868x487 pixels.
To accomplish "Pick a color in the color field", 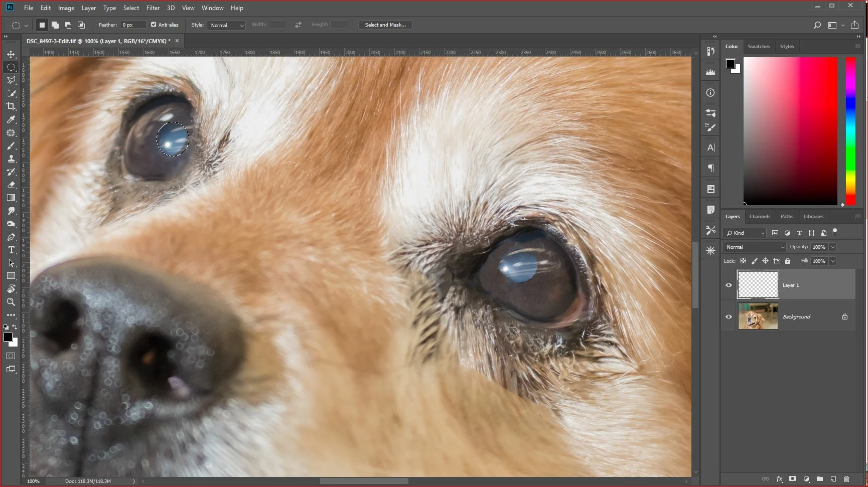I will pyautogui.click(x=790, y=131).
